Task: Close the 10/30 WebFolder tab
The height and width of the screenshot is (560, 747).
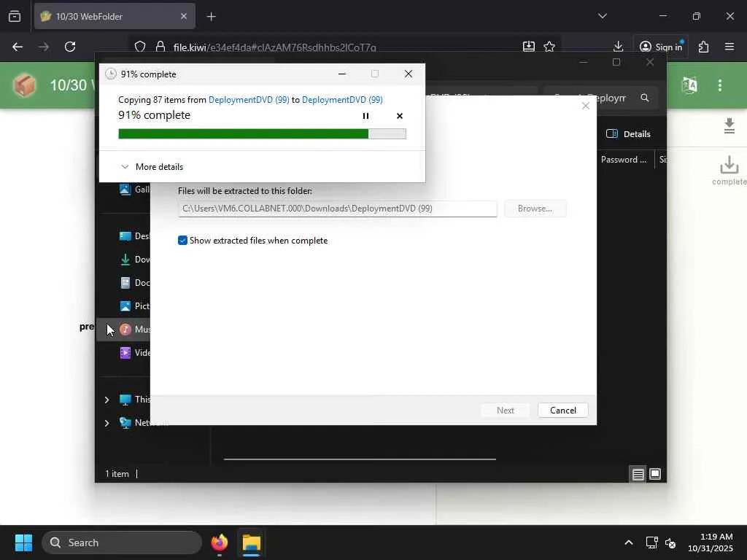Action: click(184, 16)
